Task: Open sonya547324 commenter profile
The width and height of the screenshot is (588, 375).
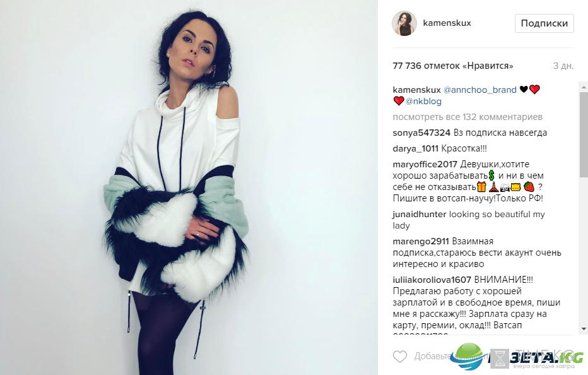Action: (x=421, y=133)
